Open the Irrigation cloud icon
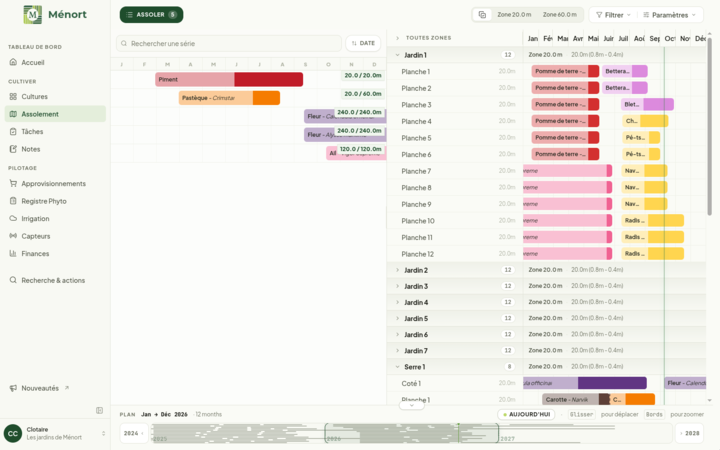 13,218
